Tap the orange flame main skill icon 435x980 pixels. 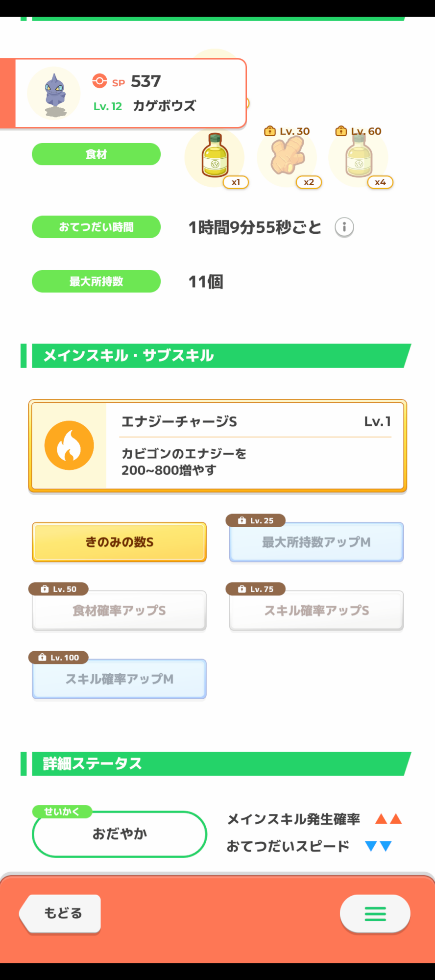tap(69, 445)
